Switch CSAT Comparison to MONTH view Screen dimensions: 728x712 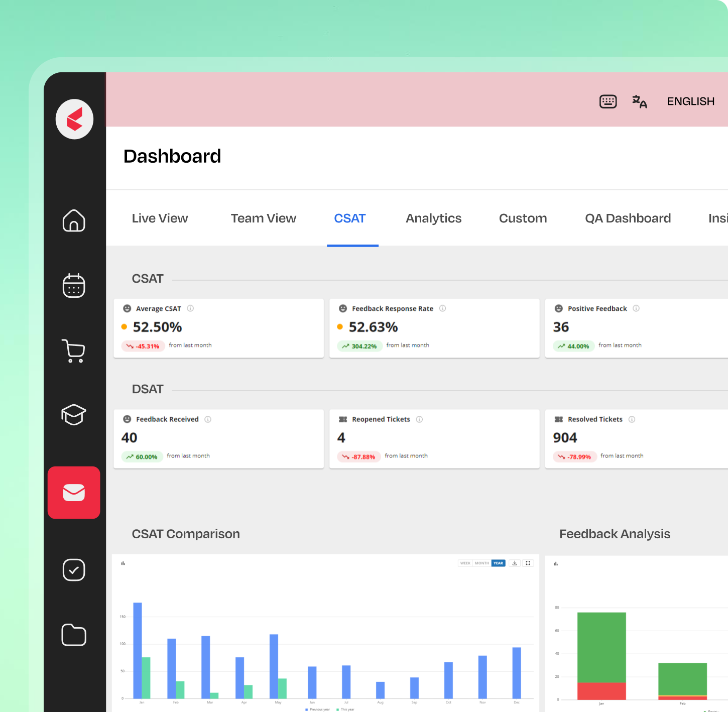coord(482,563)
